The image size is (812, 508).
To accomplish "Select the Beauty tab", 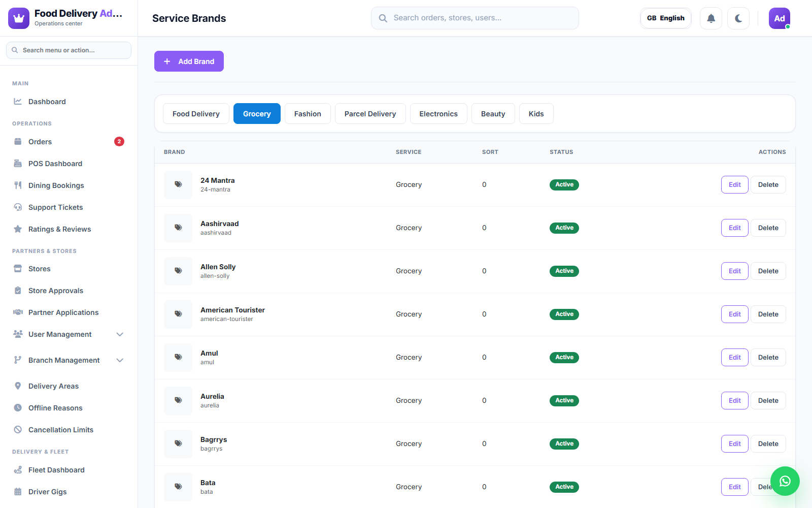I will (x=493, y=114).
